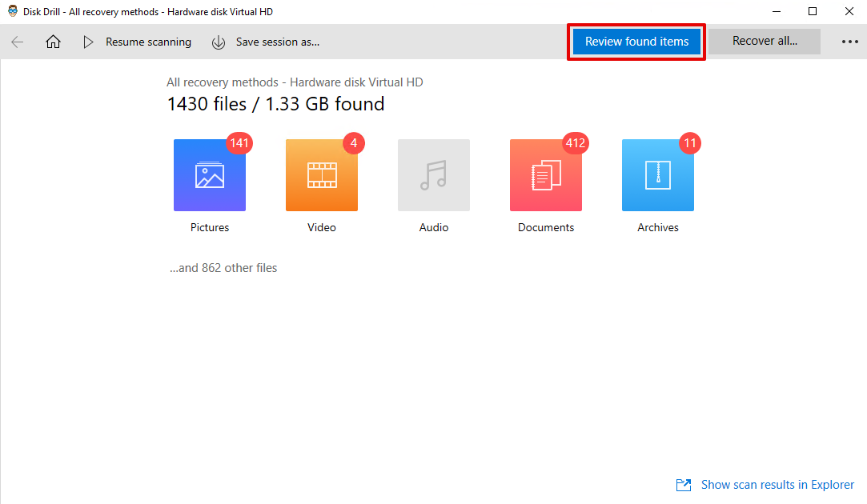Click the back arrow in the toolbar
This screenshot has width=867, height=504.
(x=18, y=42)
